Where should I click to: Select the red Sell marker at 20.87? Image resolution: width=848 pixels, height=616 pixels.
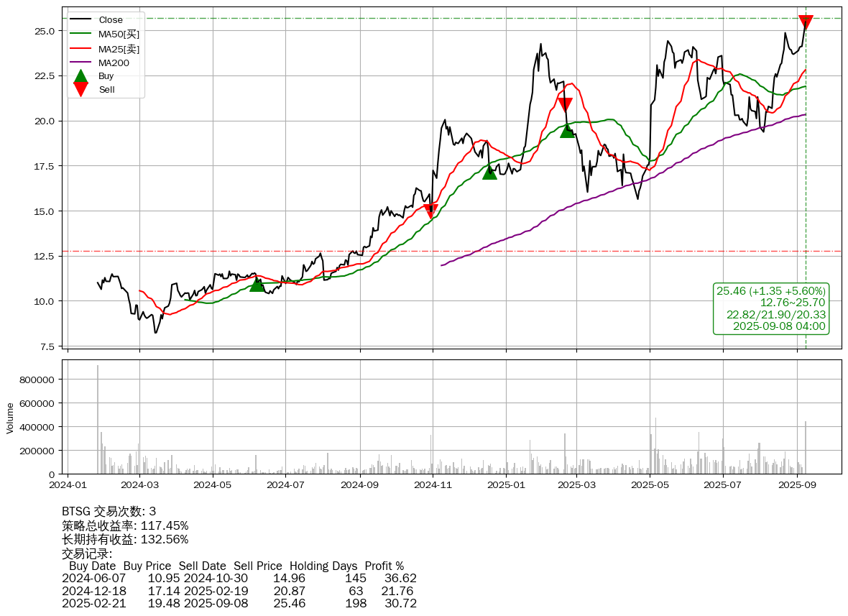pyautogui.click(x=565, y=104)
